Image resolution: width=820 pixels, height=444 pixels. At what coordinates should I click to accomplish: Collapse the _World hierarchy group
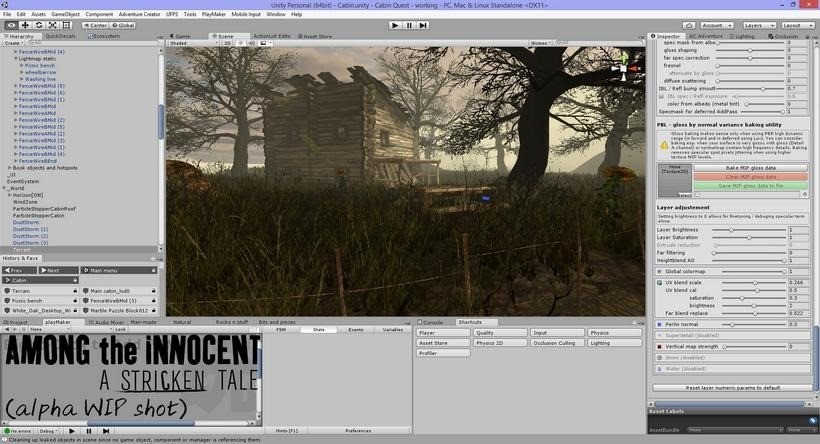(4, 188)
